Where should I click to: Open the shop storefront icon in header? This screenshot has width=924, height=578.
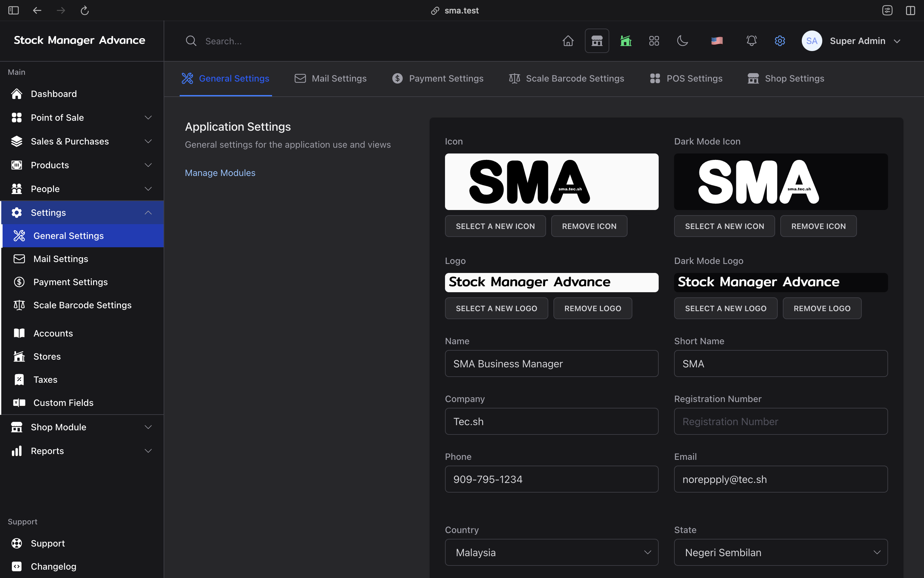(597, 41)
